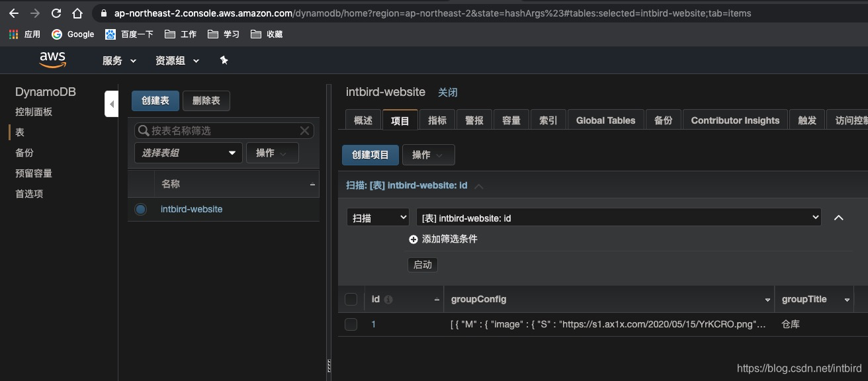Click info icon next to id column
The image size is (868, 381).
(388, 300)
